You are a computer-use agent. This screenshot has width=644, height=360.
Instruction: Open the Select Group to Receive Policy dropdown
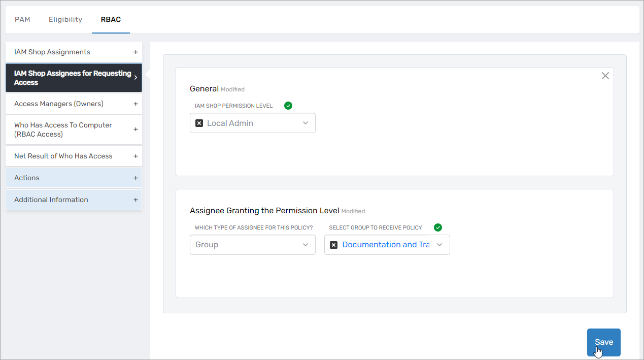click(439, 245)
